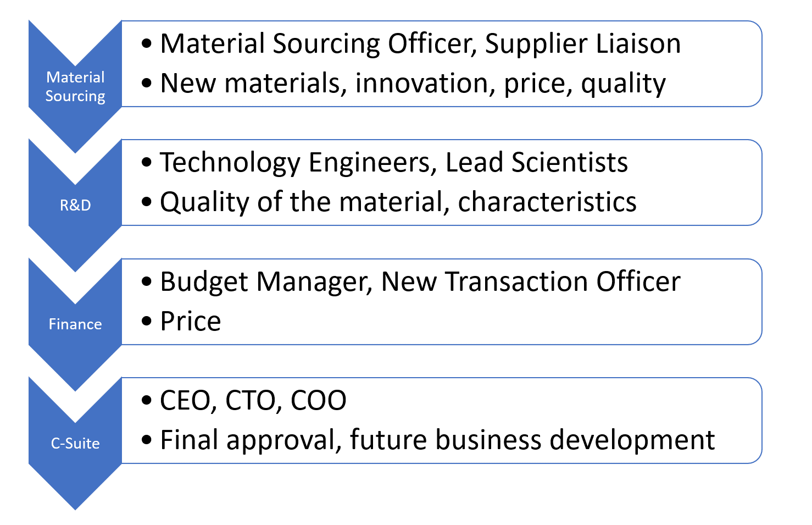This screenshot has height=525, width=812.
Task: Select the Finance chevron shape
Action: point(75,324)
